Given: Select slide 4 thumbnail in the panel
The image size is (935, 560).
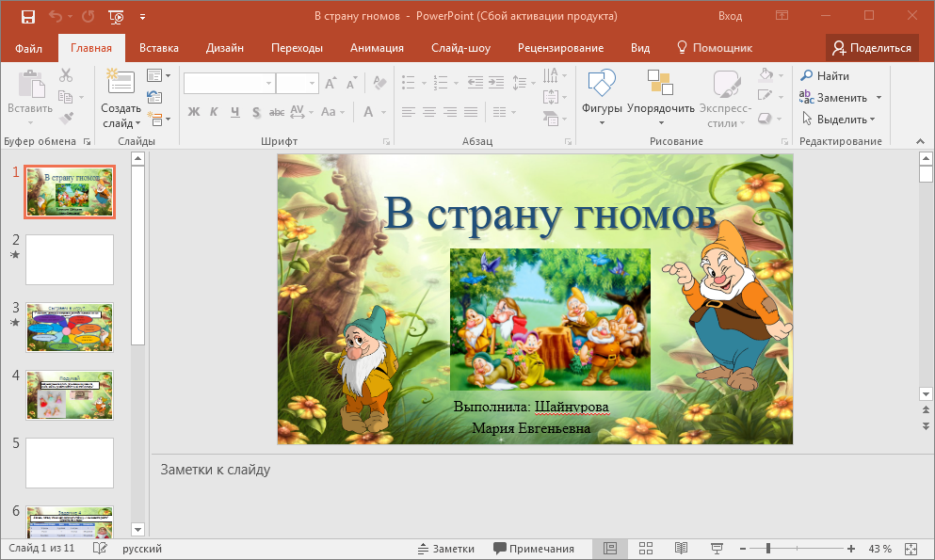Looking at the screenshot, I should [x=69, y=395].
